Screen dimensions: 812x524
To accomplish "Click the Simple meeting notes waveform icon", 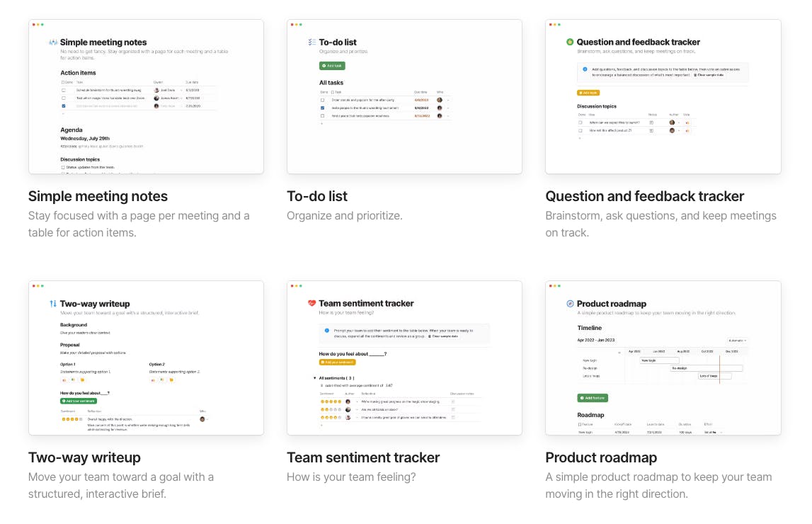I will pyautogui.click(x=53, y=42).
